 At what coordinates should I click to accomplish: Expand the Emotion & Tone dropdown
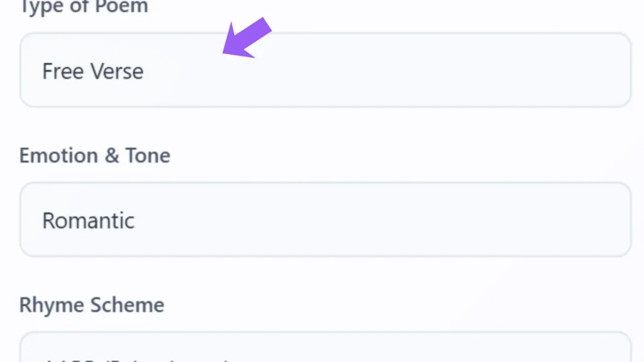325,220
